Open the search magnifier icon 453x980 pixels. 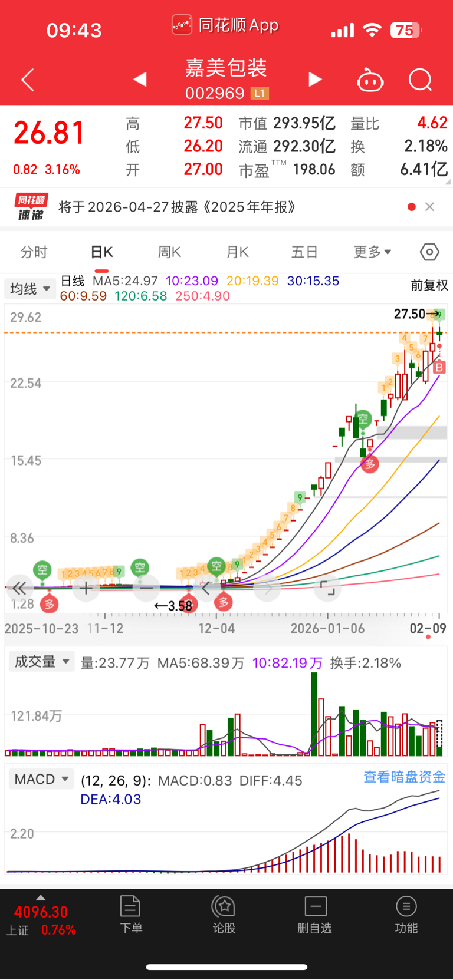[x=421, y=80]
